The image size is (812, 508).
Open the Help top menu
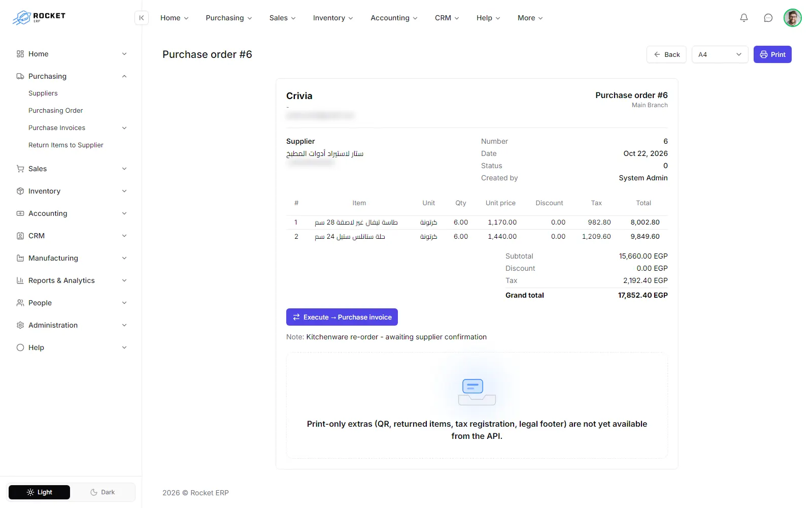[x=488, y=18]
